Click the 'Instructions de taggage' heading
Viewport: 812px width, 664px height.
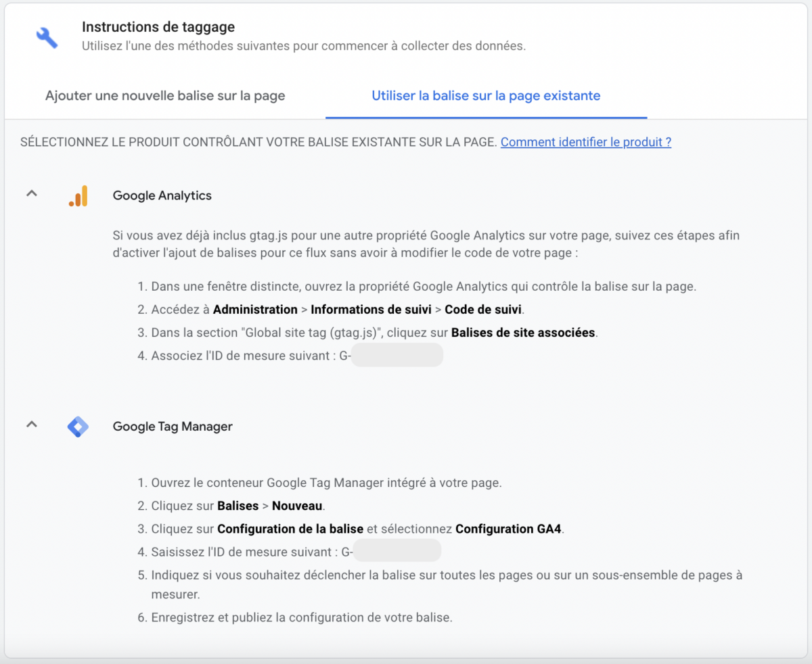[x=158, y=27]
